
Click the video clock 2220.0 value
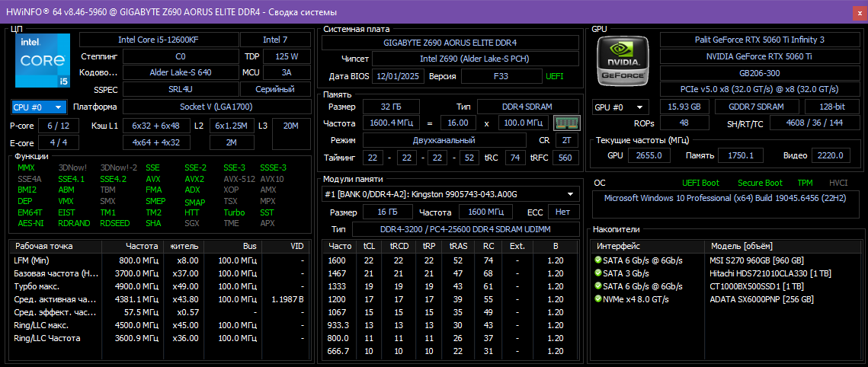pos(831,155)
